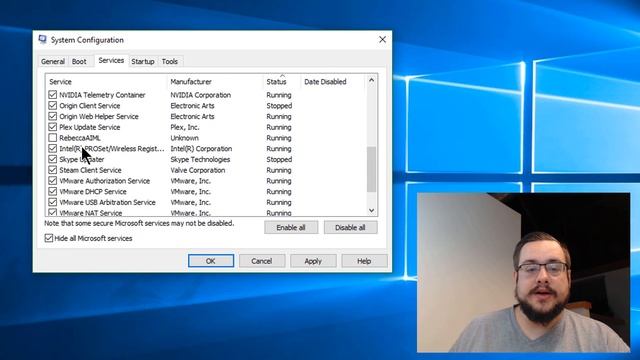This screenshot has width=640, height=360.
Task: Uncheck Plex Update Service
Action: tap(52, 127)
